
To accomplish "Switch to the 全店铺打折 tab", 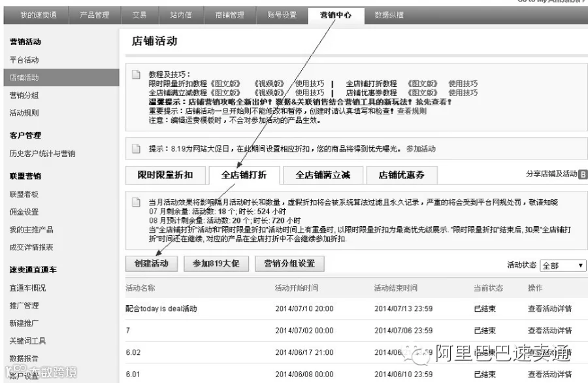I will click(x=244, y=175).
